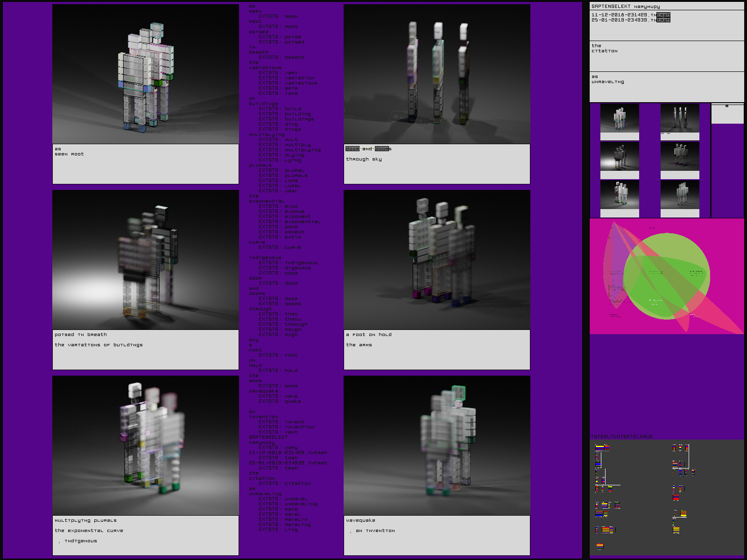Select "multiplying" heading in the word list
This screenshot has height=560, width=747.
click(x=267, y=134)
